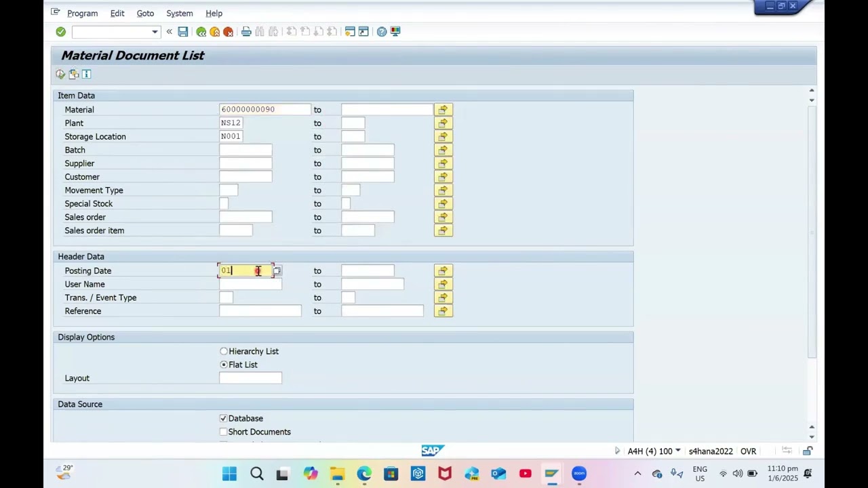Click the Create New Session icon

(x=350, y=32)
